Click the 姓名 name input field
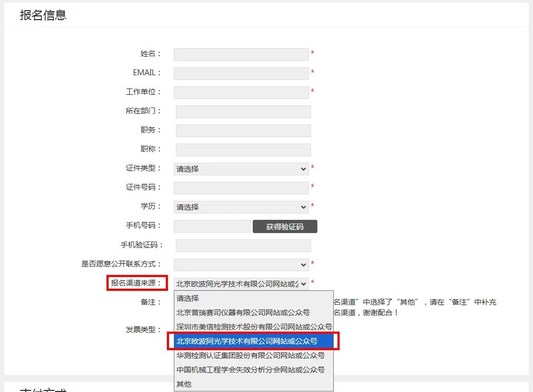 (x=241, y=54)
